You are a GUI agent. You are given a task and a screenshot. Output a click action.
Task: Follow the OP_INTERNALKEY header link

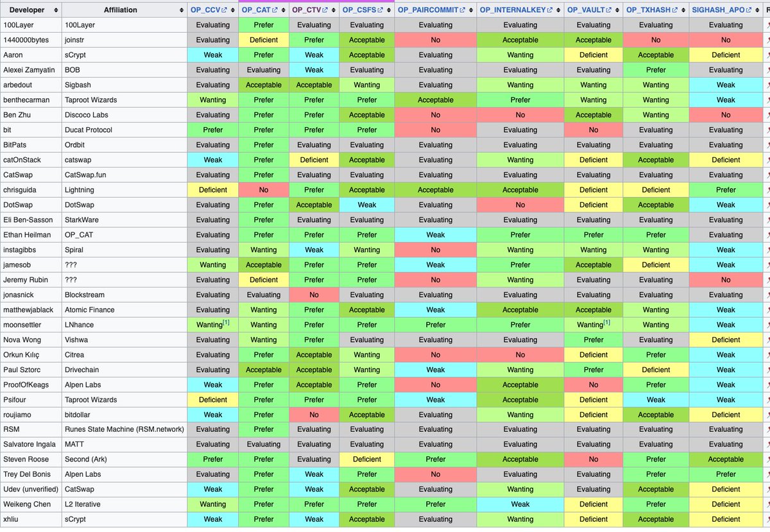513,10
